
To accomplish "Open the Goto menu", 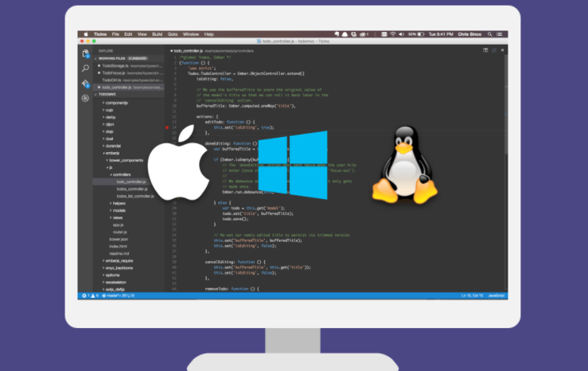I will point(173,34).
